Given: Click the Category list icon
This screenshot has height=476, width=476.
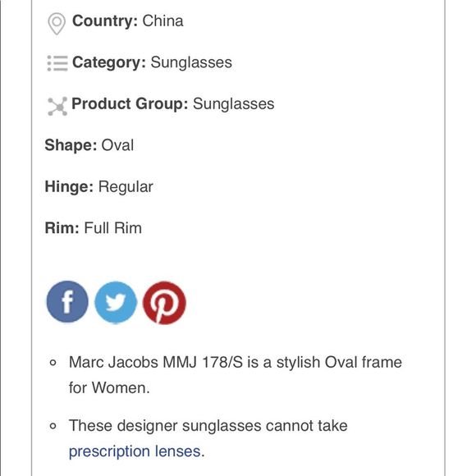Looking at the screenshot, I should click(57, 63).
